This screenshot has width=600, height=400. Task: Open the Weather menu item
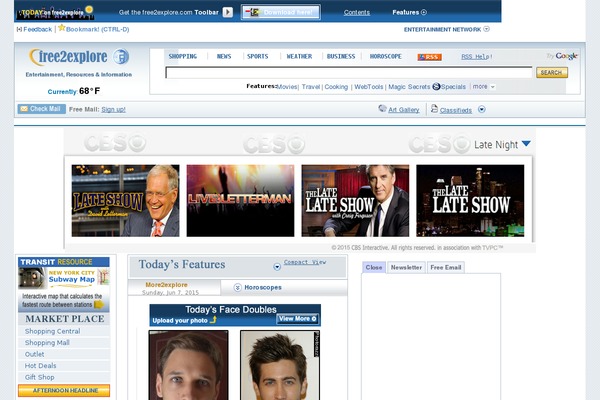[299, 56]
